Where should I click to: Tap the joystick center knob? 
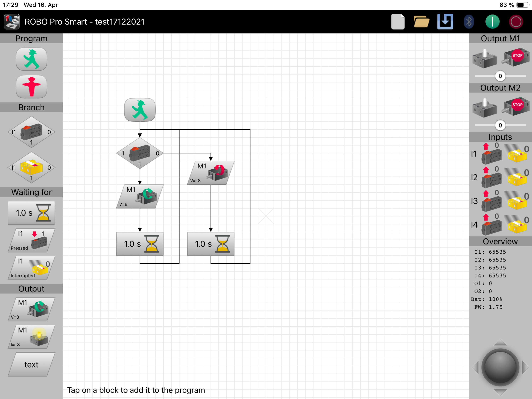point(500,367)
